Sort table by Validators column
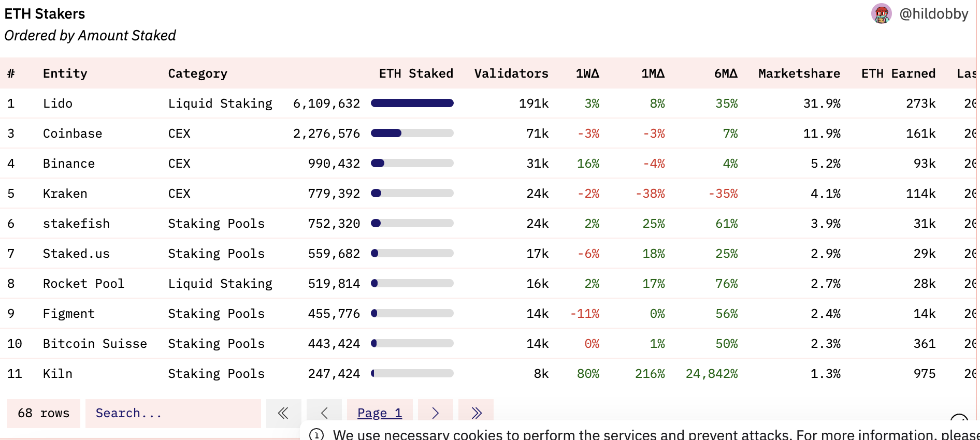 [511, 74]
